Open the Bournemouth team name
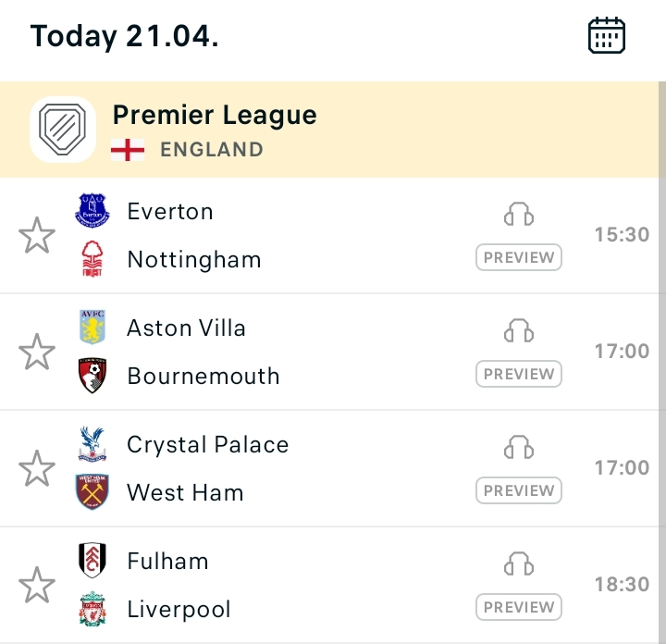666x644 pixels. tap(203, 376)
